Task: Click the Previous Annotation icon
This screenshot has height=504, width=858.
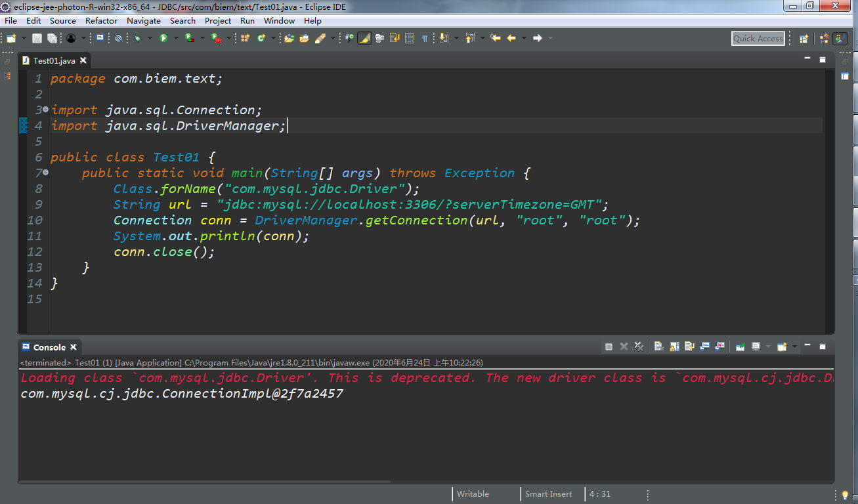Action: [x=470, y=38]
